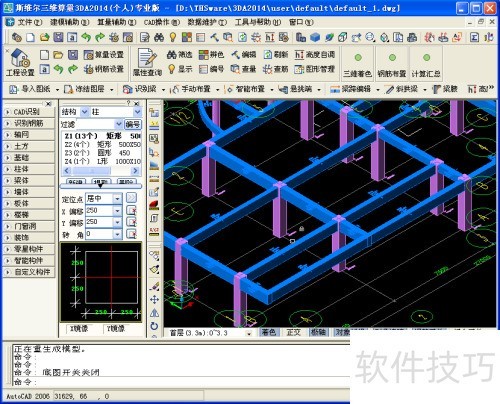Open 钢筋设置 from the toolbar

(104, 69)
